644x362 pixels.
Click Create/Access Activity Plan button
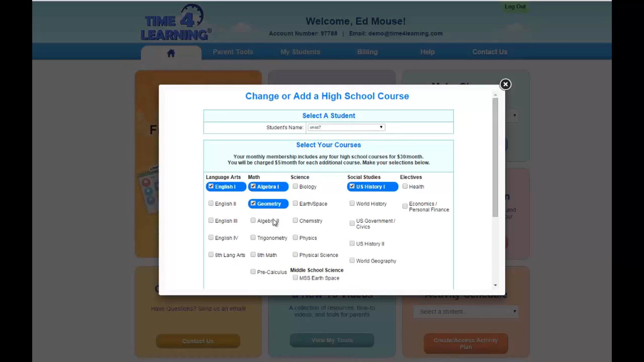tap(466, 343)
